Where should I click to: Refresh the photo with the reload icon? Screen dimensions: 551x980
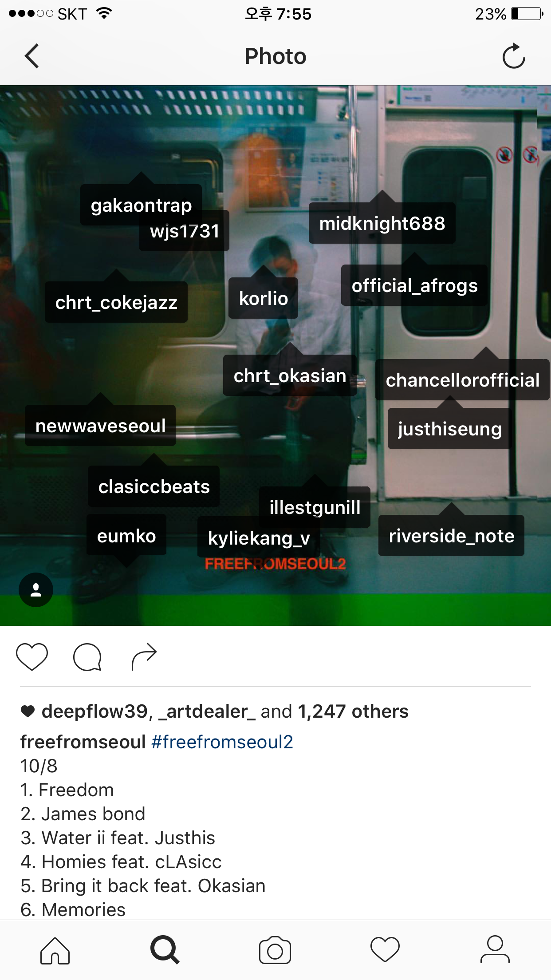(514, 56)
